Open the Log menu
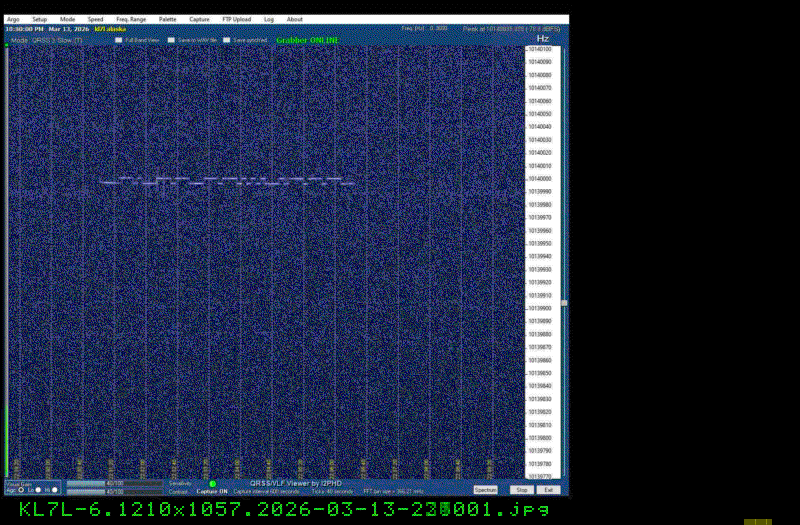 [x=269, y=19]
